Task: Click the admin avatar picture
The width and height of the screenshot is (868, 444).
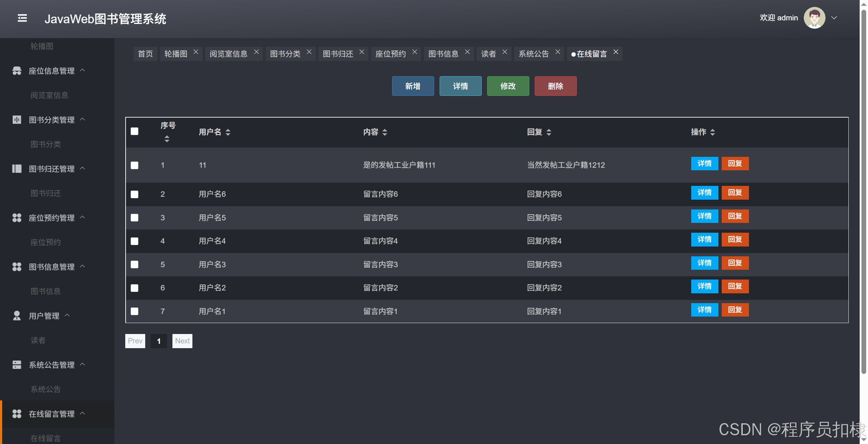Action: 814,18
